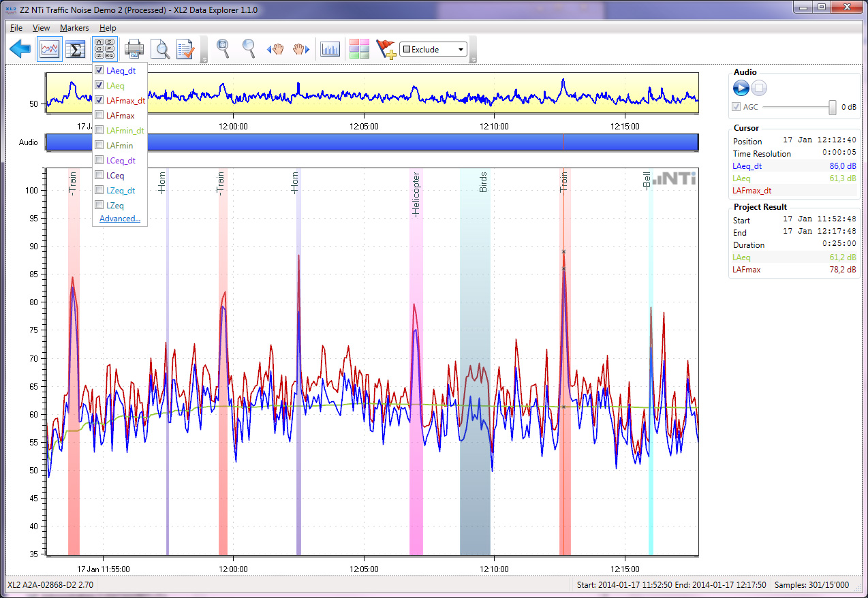Uncheck the LAeq_dt checkbox
Viewport: 868px width, 598px height.
pos(99,70)
